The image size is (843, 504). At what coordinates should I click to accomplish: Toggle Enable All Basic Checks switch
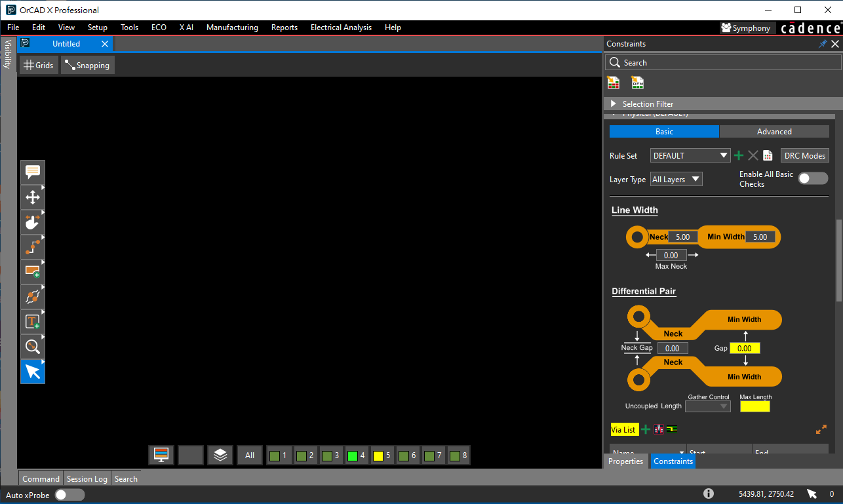coord(813,179)
